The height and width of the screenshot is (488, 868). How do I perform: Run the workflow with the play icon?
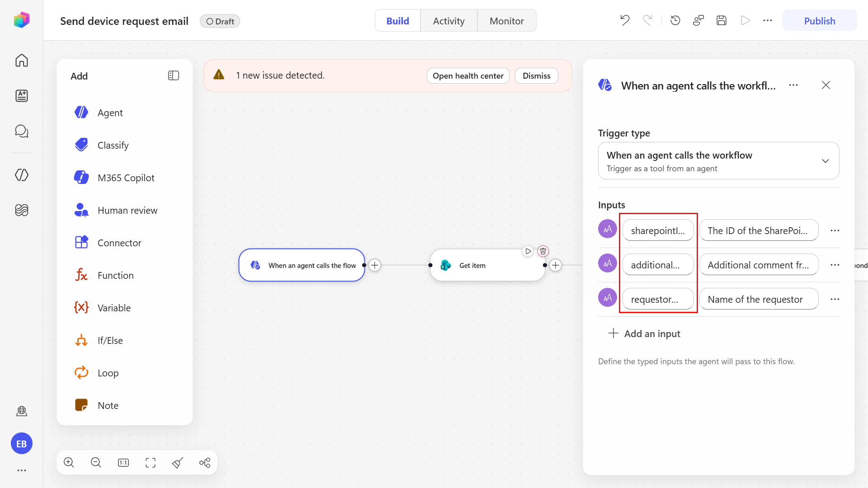click(x=745, y=20)
